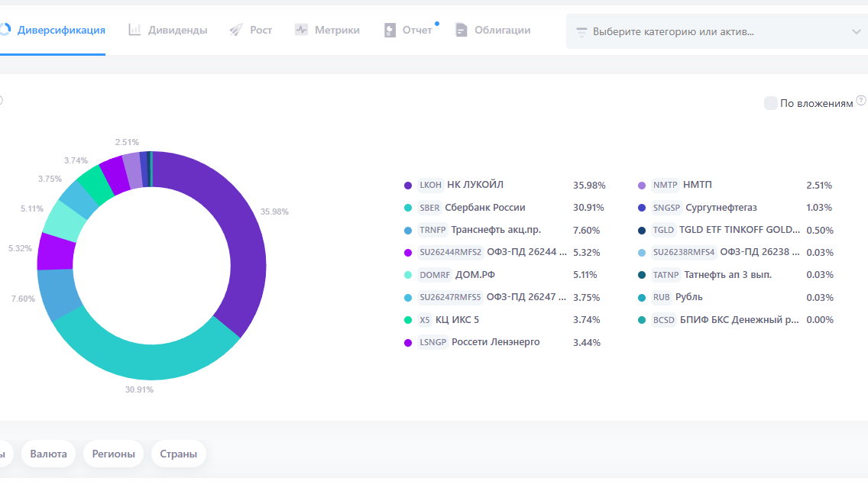Screen dimensions: 868x488
Task: Click the NMTP legend color dot
Action: coord(642,186)
